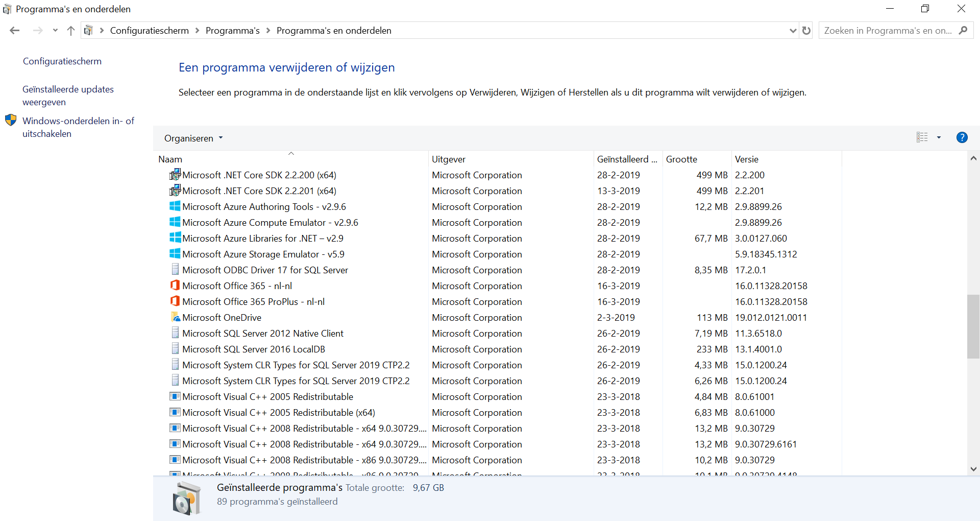Open the Configuratiescherm sidebar link
Viewport: 980px width, 521px height.
62,61
